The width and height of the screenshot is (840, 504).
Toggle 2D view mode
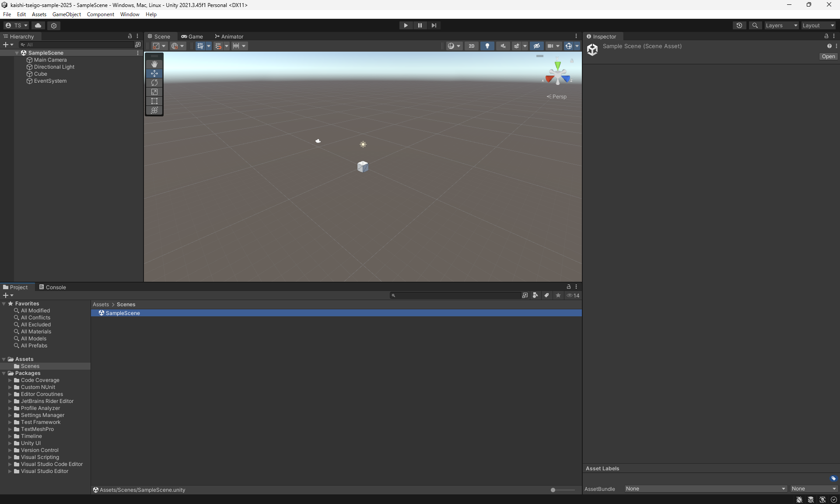click(x=471, y=46)
